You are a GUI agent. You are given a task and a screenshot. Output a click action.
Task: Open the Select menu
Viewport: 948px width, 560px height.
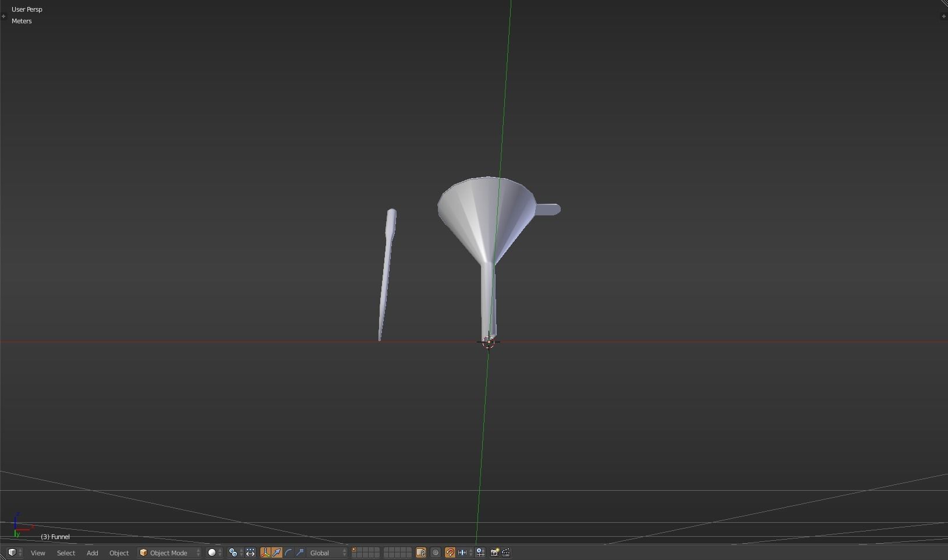66,553
